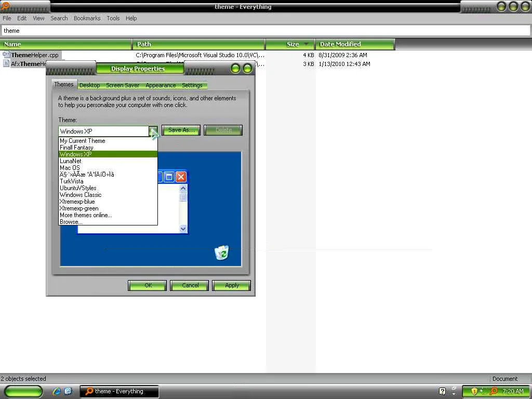This screenshot has height=399, width=532.
Task: Open the Bookmarks menu
Action: 87,18
